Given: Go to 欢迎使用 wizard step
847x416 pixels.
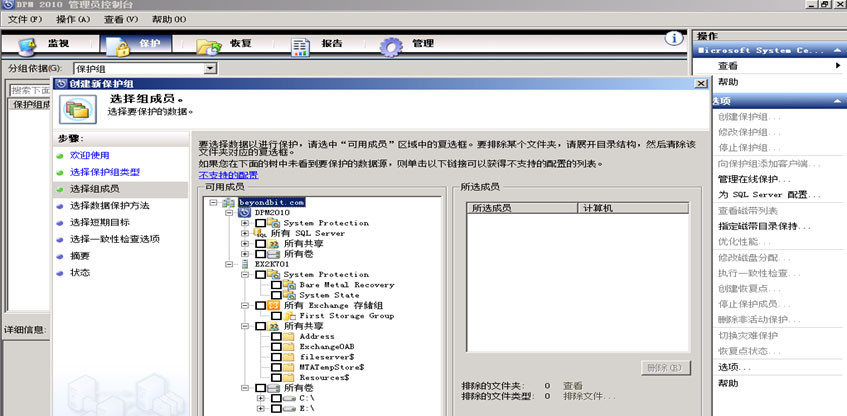Looking at the screenshot, I should pos(90,155).
